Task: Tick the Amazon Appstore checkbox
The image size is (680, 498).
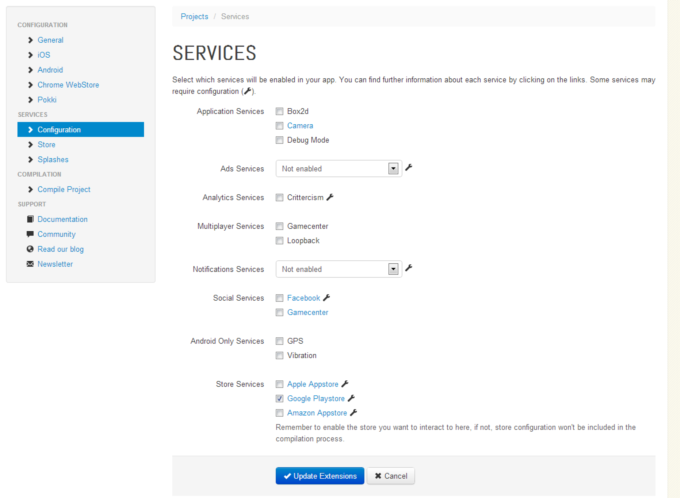Action: pyautogui.click(x=280, y=413)
